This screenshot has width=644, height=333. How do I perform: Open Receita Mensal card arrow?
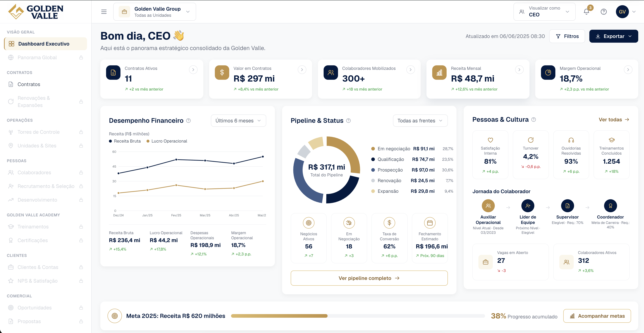pyautogui.click(x=519, y=70)
